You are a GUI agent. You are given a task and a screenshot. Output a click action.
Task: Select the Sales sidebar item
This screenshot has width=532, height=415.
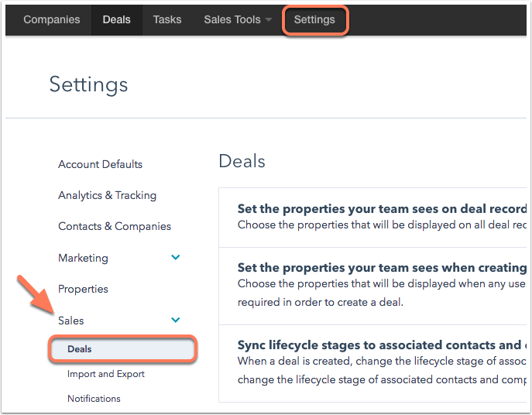click(x=71, y=321)
